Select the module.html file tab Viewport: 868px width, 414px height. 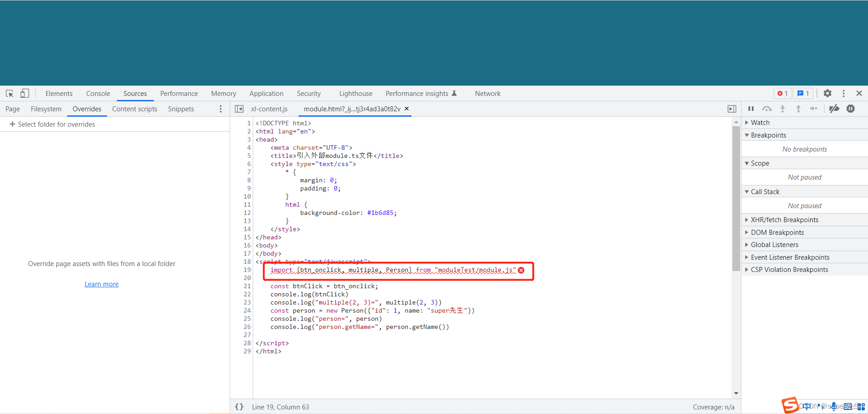point(352,109)
